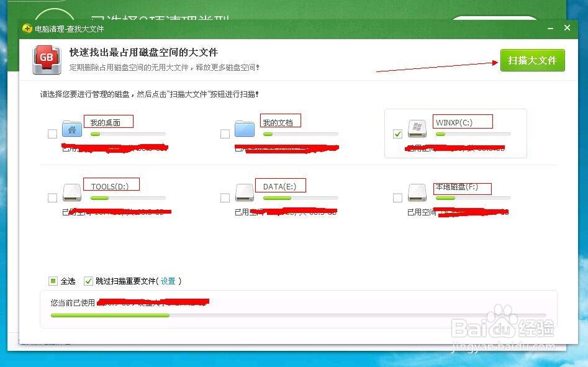588x367 pixels.
Task: Click the 本地磁盘(F:) checkbox
Action: [397, 197]
